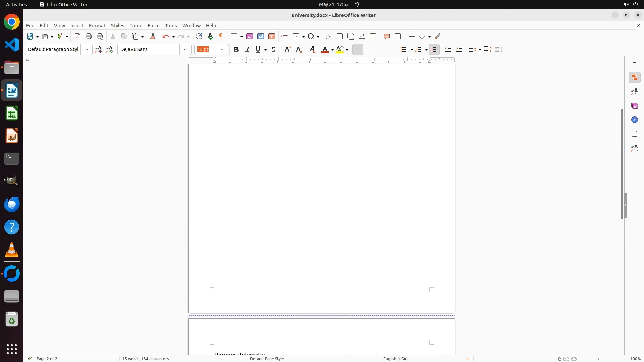The height and width of the screenshot is (362, 644).
Task: Open the Tools menu
Action: [x=171, y=26]
